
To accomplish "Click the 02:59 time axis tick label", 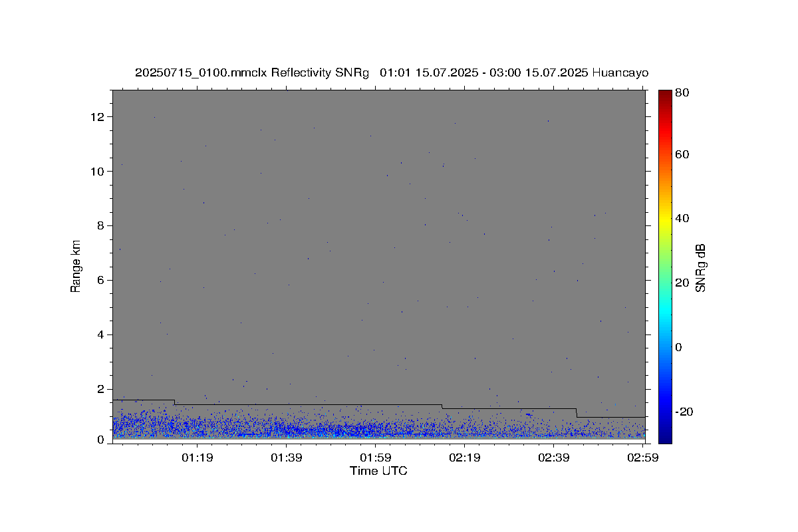I will 644,458.
